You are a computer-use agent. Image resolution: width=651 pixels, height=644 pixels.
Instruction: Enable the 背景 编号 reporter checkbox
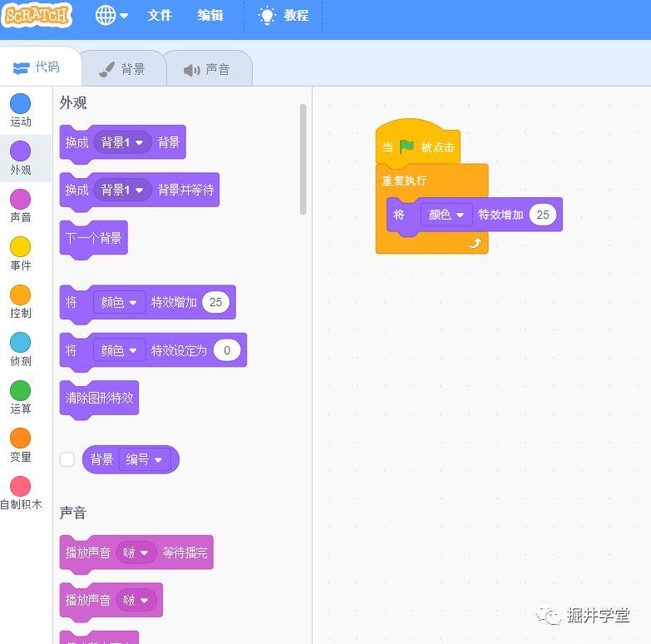pos(67,459)
